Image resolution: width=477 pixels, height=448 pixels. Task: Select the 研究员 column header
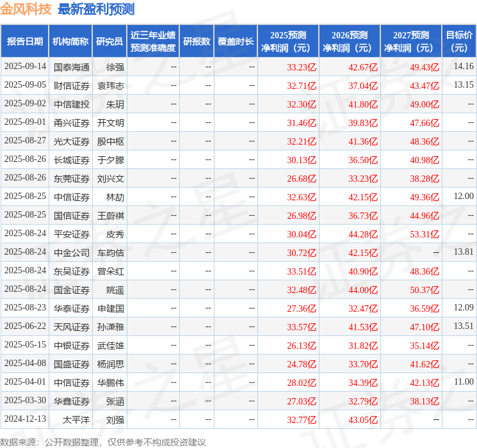(x=109, y=42)
